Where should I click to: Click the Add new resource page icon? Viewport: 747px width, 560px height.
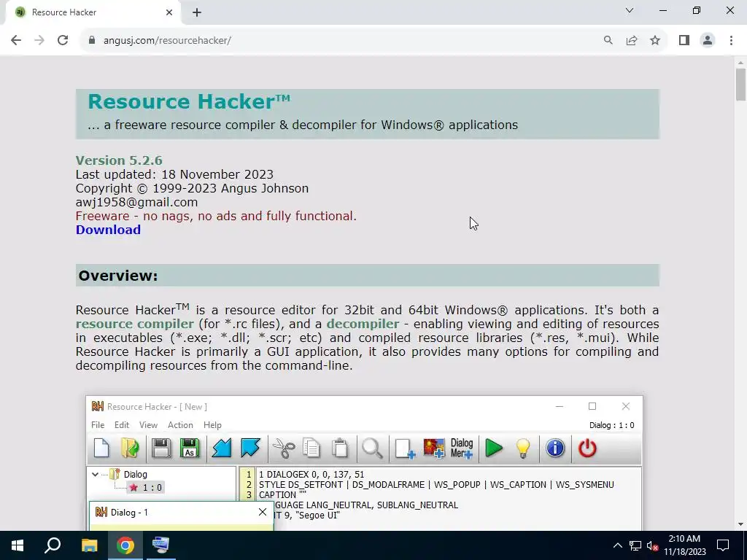(x=405, y=448)
